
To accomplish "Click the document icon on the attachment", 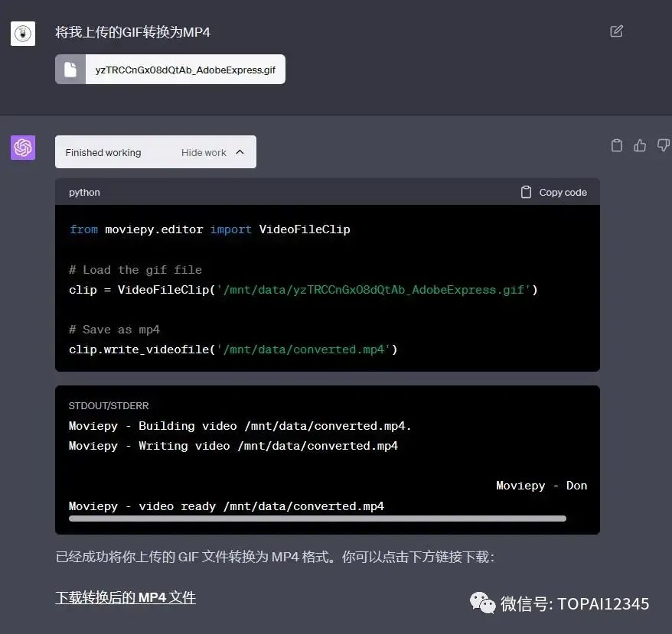I will click(x=70, y=70).
